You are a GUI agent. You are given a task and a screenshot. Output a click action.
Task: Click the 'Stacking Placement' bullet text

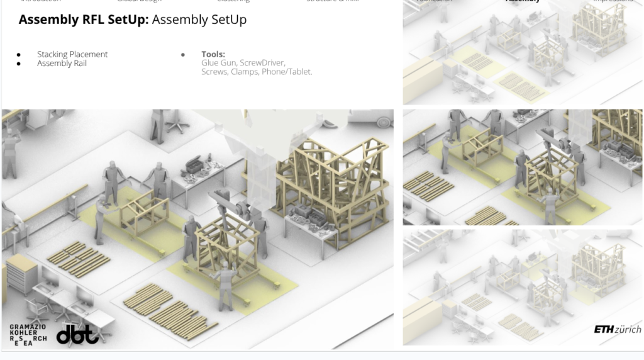tap(72, 54)
